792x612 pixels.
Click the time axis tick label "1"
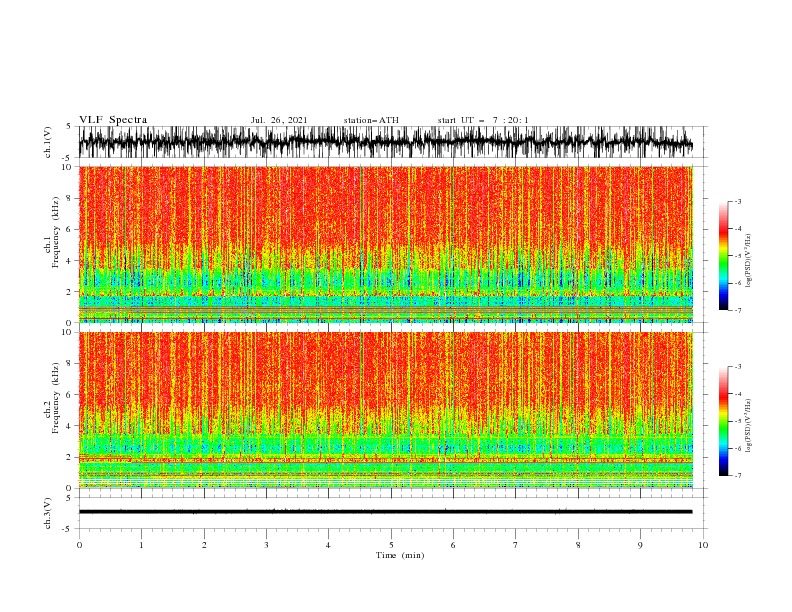141,545
